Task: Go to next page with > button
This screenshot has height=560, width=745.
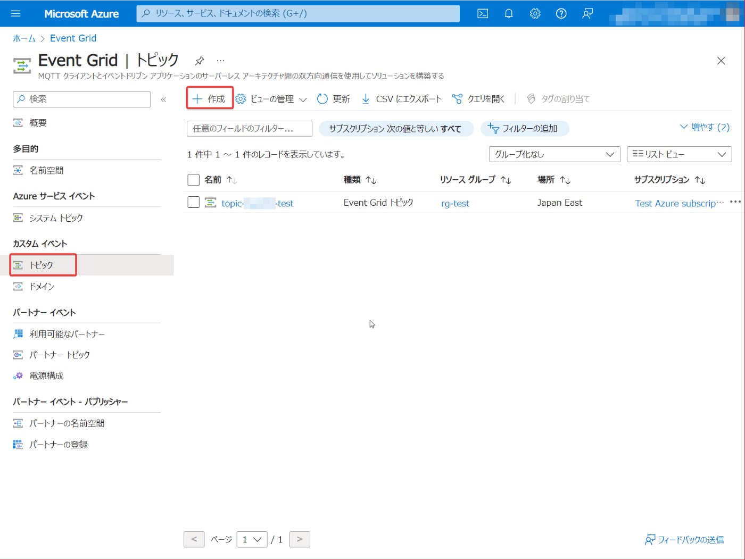Action: 300,539
